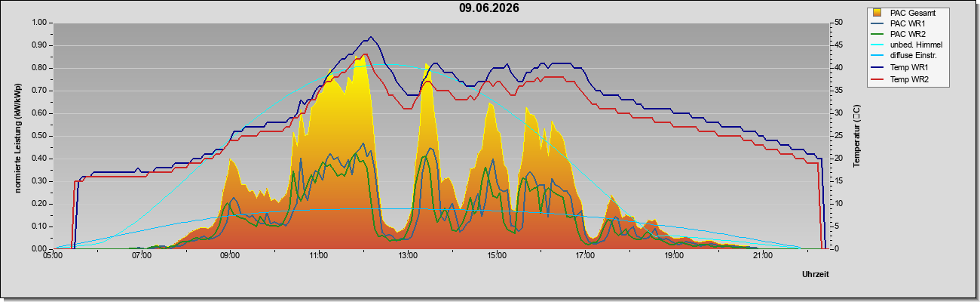The height and width of the screenshot is (302, 980).
Task: Click the 09:00 time axis label
Action: [230, 256]
